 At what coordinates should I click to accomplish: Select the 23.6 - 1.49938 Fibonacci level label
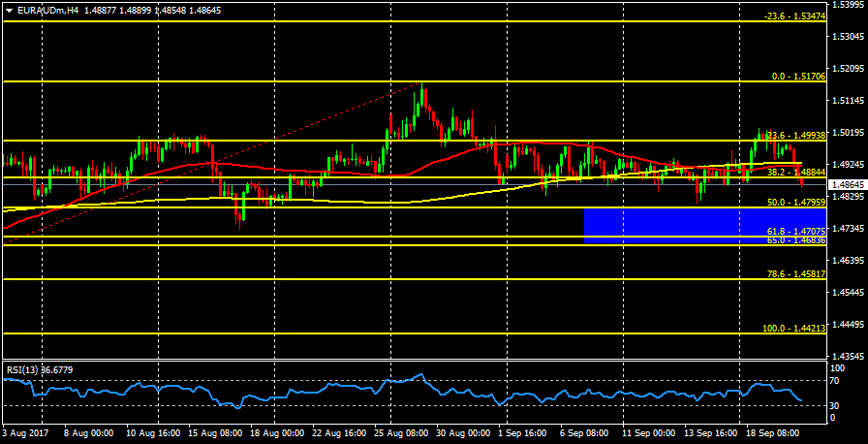794,136
